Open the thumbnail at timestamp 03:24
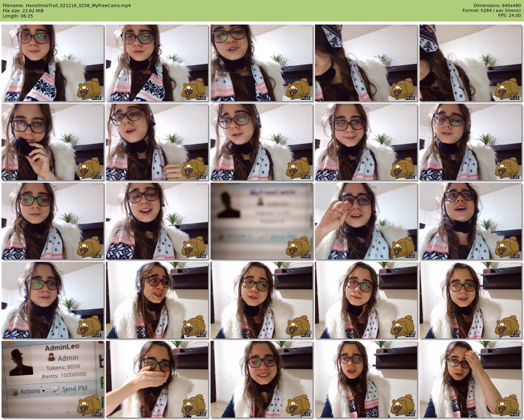The image size is (524, 420). (366, 221)
